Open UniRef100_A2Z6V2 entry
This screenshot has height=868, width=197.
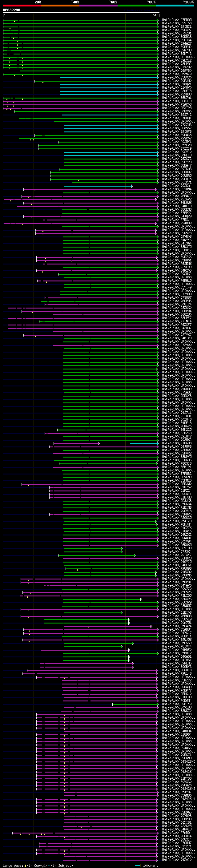(x=177, y=200)
